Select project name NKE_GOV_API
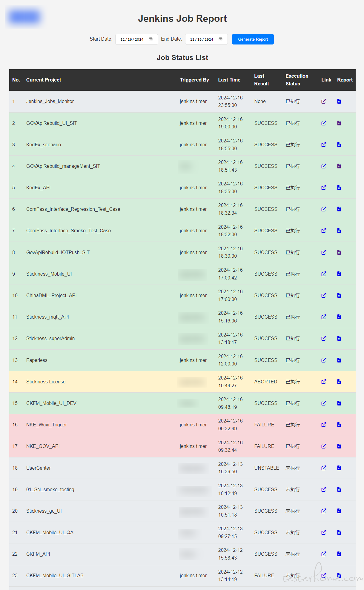Viewport: 364px width, 590px height. tap(43, 446)
